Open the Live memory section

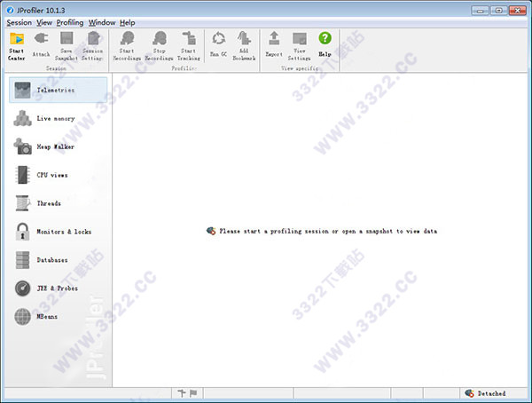[58, 118]
